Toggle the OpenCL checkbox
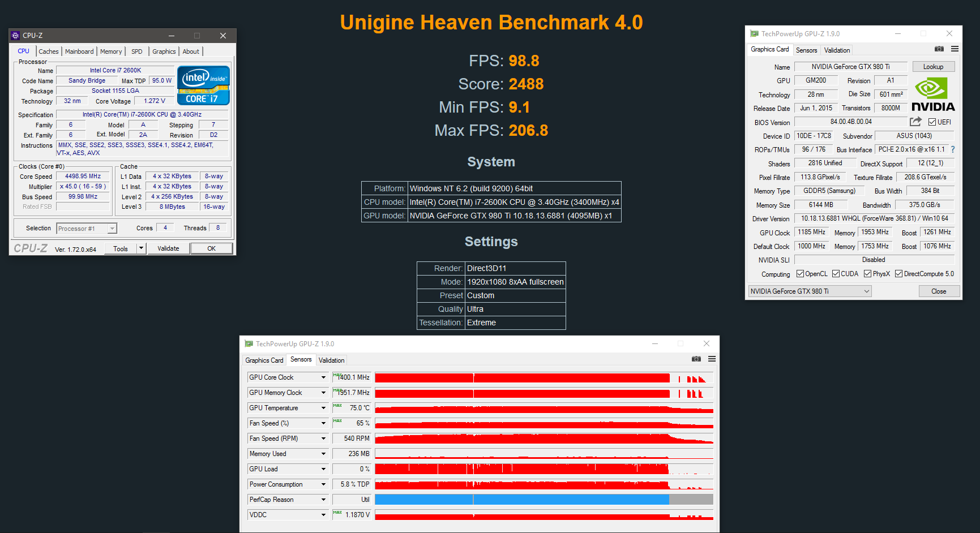The width and height of the screenshot is (980, 533). [x=800, y=274]
